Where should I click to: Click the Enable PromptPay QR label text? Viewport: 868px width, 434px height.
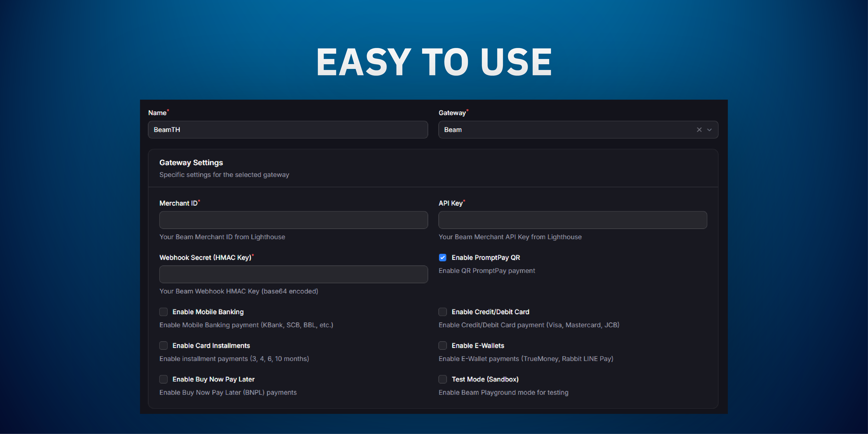(486, 257)
